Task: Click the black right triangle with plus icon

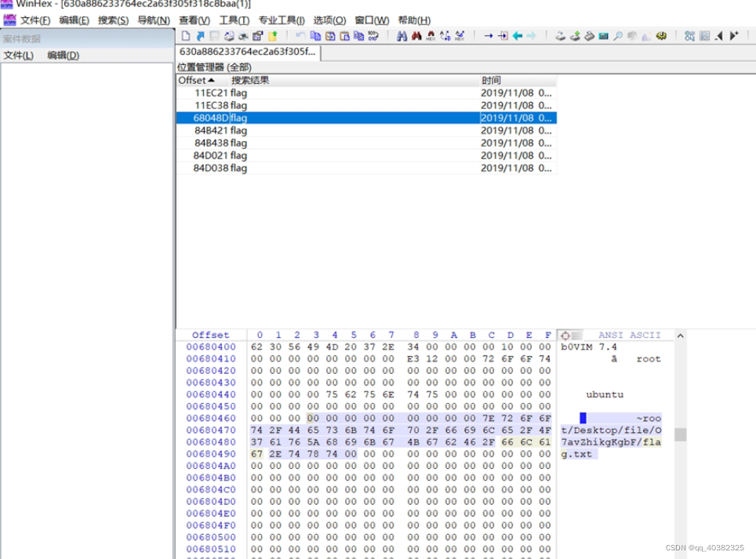Action: click(x=734, y=35)
